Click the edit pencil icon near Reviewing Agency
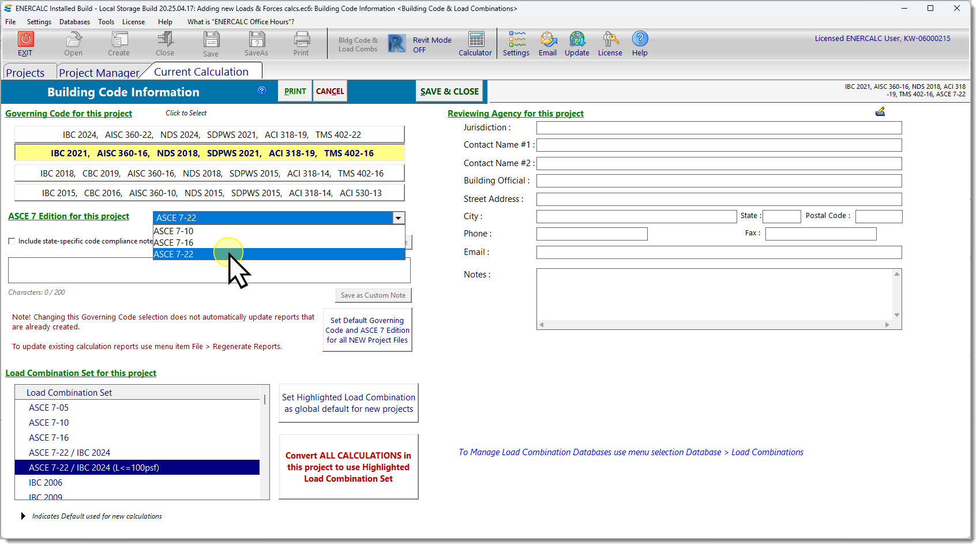Image resolution: width=980 pixels, height=548 pixels. pyautogui.click(x=880, y=111)
